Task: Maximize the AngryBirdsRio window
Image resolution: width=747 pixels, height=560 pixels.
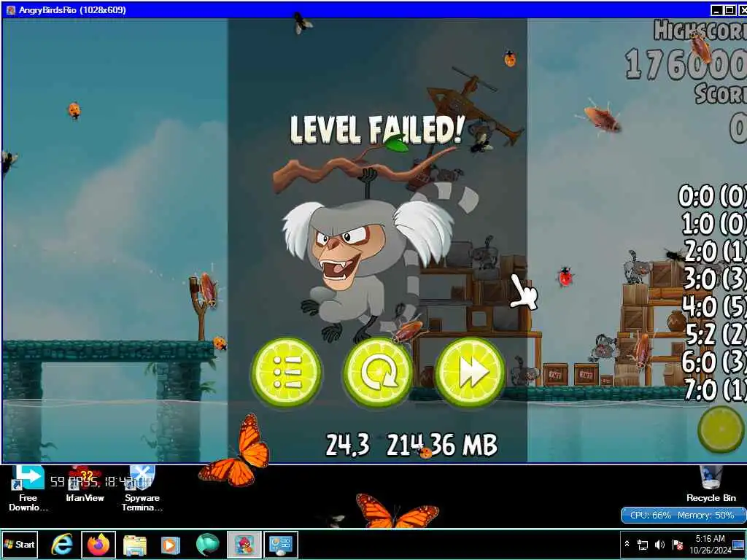Action: pos(729,10)
